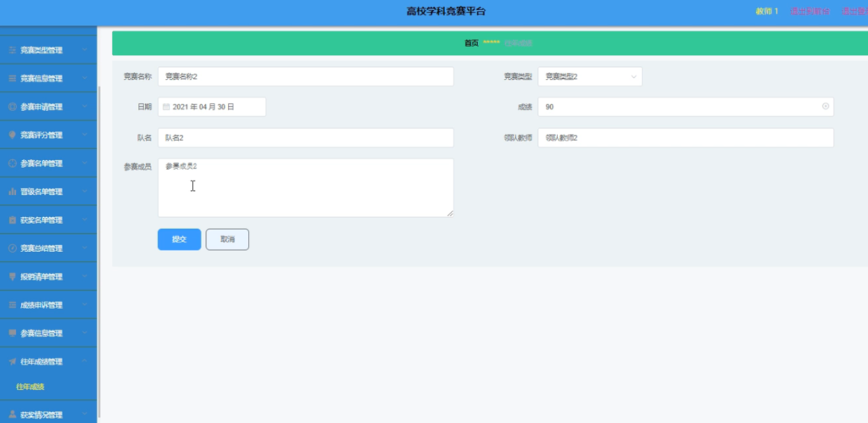
Task: Open the 竞赛评分管理 menu label
Action: pyautogui.click(x=42, y=135)
